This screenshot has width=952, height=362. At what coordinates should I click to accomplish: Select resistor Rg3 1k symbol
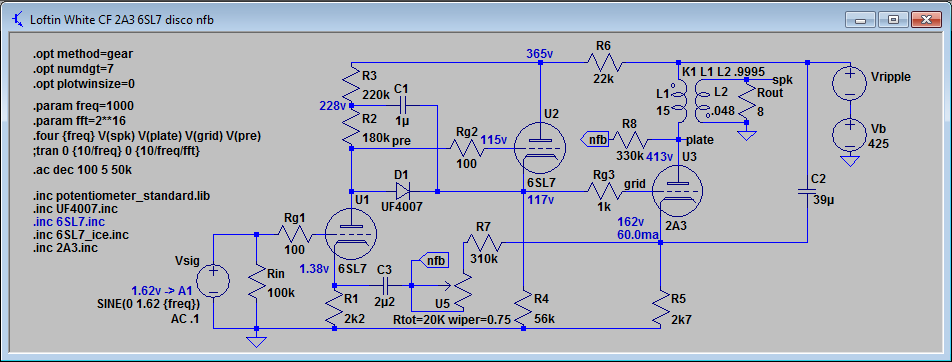tap(604, 192)
